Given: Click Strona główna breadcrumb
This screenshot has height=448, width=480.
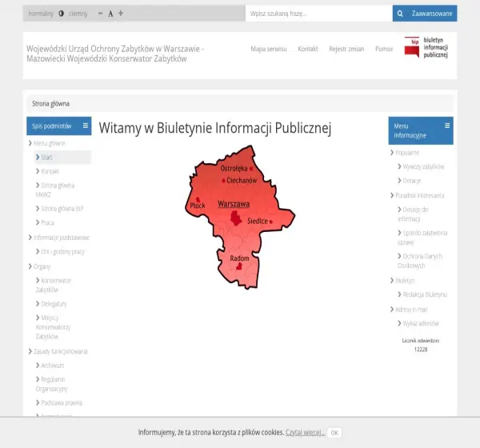Looking at the screenshot, I should click(x=51, y=104).
